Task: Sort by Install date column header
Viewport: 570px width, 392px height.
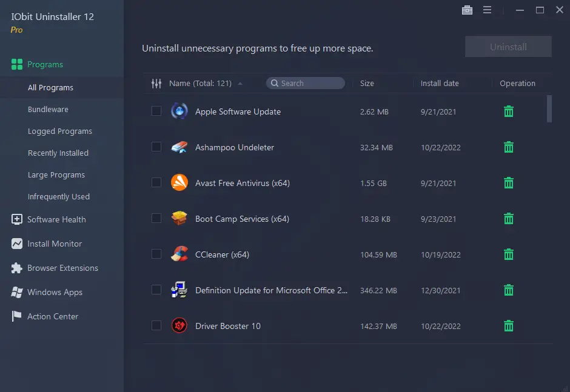Action: click(x=440, y=83)
